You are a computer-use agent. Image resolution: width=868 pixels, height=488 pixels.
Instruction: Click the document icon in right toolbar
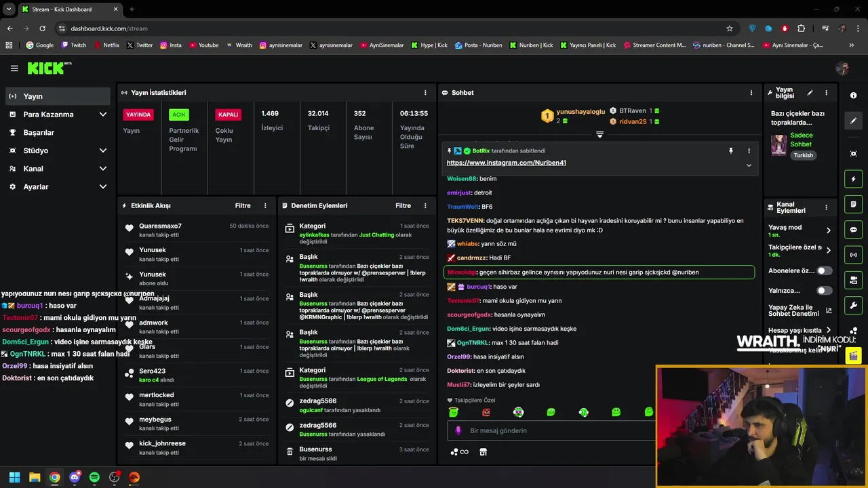[853, 204]
